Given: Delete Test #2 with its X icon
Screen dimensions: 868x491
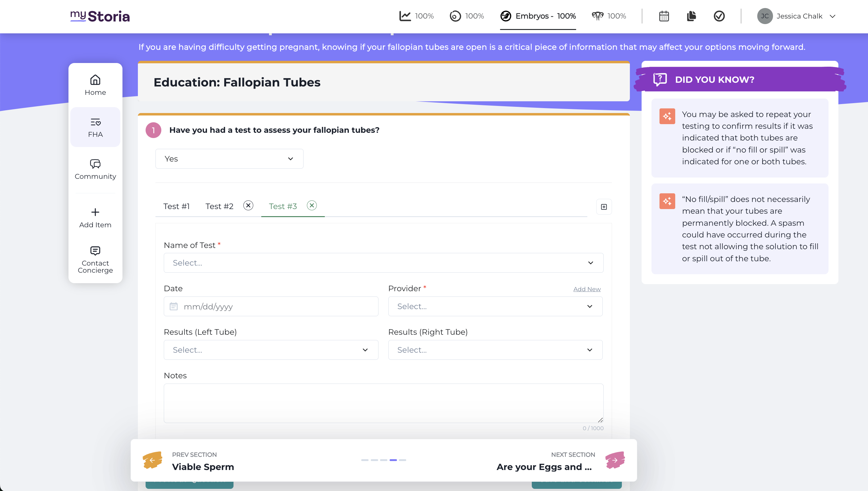Looking at the screenshot, I should (x=248, y=205).
